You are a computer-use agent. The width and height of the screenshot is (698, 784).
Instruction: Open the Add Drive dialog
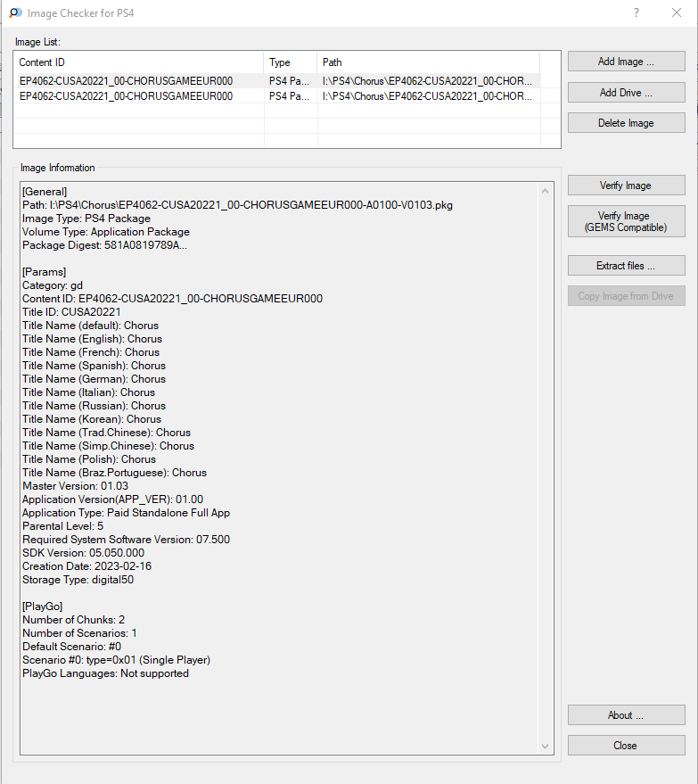point(626,93)
